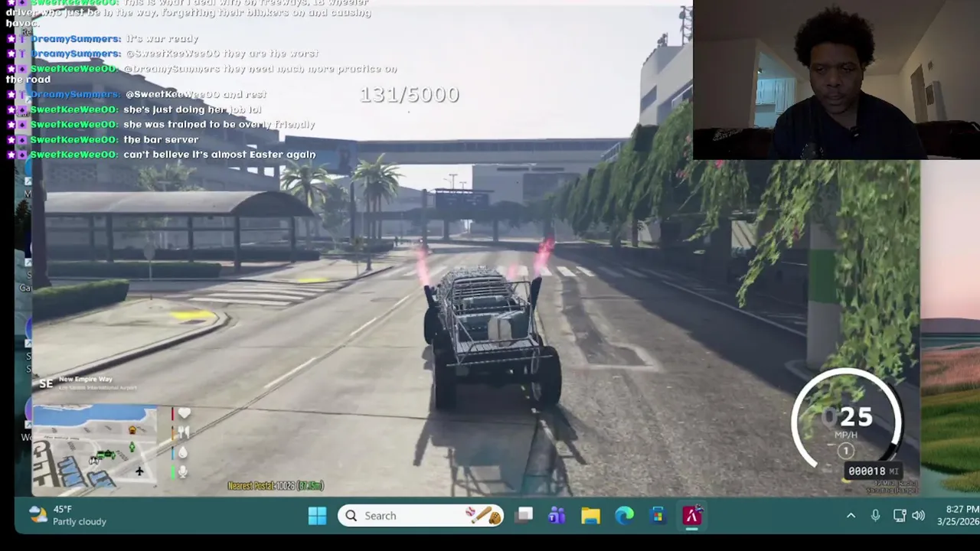Open Microsoft Store from the taskbar

658,516
